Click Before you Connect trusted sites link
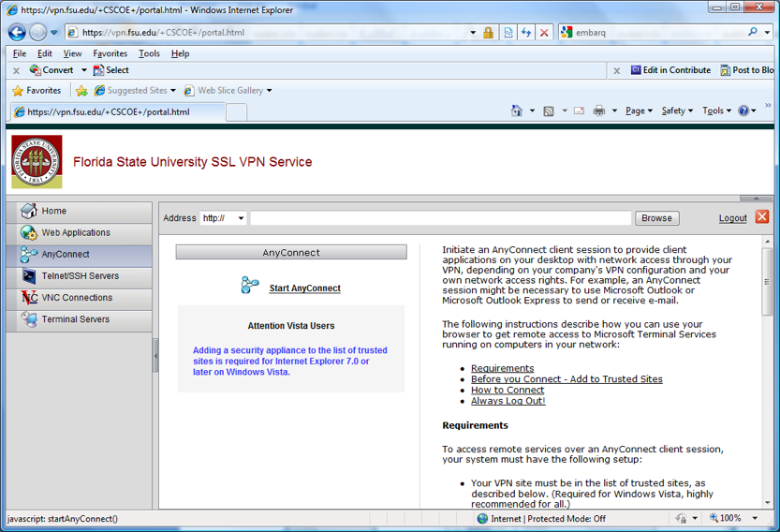The image size is (780, 532). point(567,379)
